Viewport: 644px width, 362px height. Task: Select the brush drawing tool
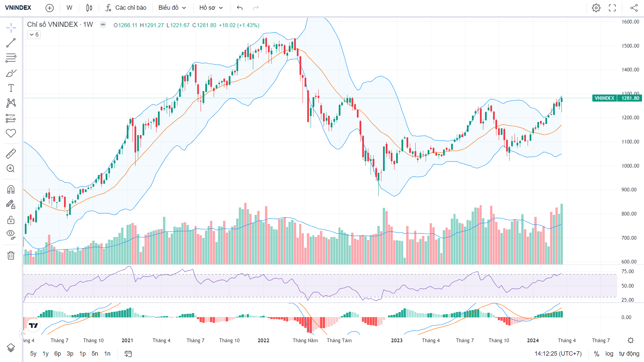point(11,73)
